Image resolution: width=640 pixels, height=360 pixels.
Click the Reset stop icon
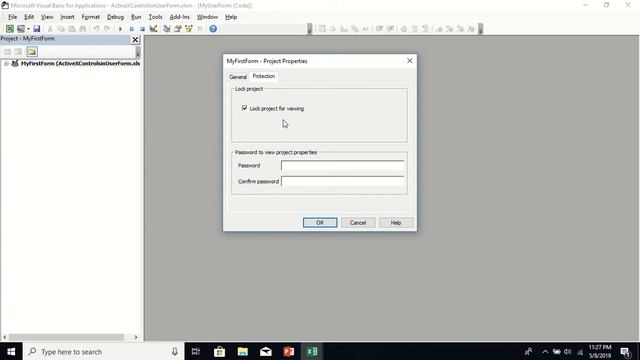pyautogui.click(x=142, y=29)
